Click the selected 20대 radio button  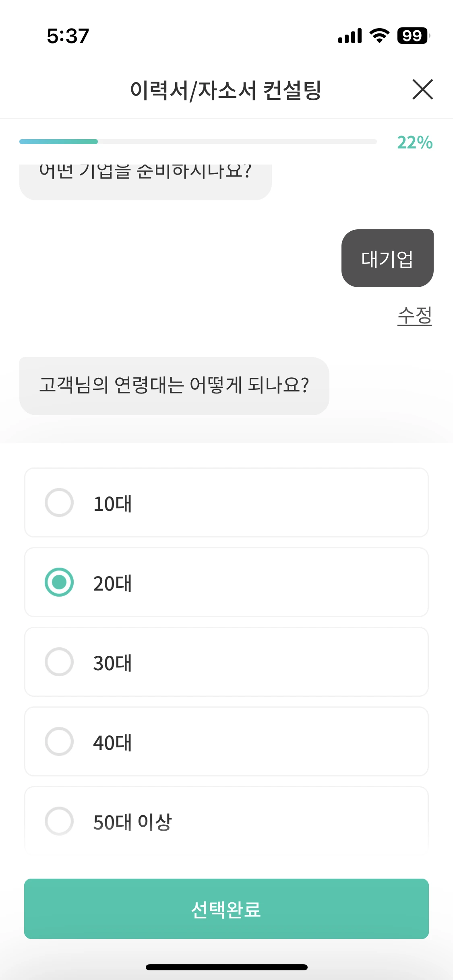pyautogui.click(x=59, y=582)
